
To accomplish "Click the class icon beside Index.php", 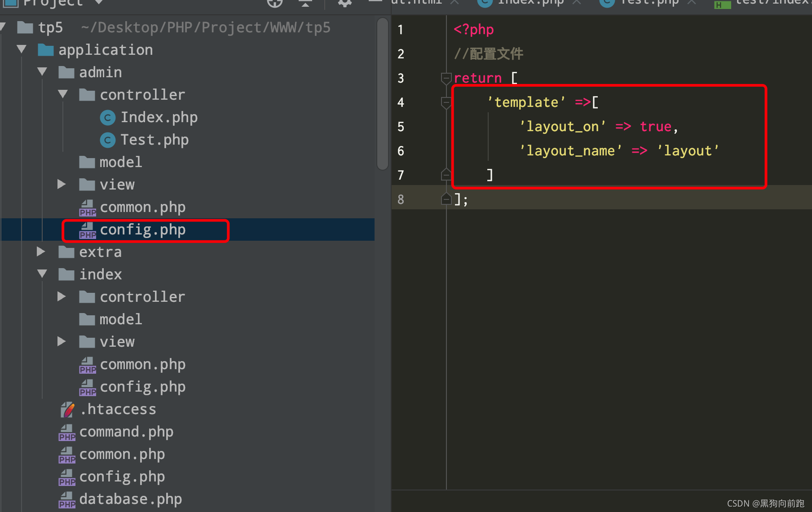I will pos(107,118).
